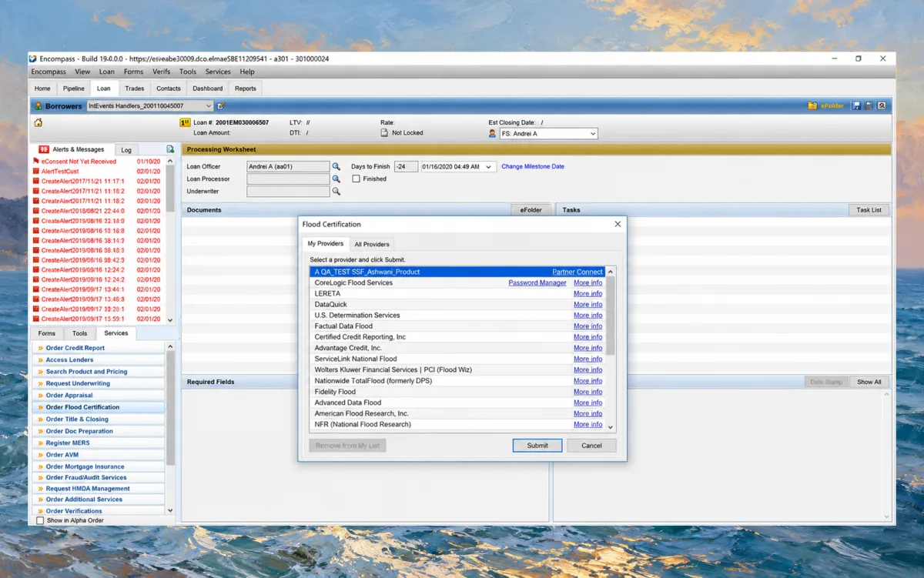Switch to the Trades tab
This screenshot has width=924, height=578.
pos(135,89)
